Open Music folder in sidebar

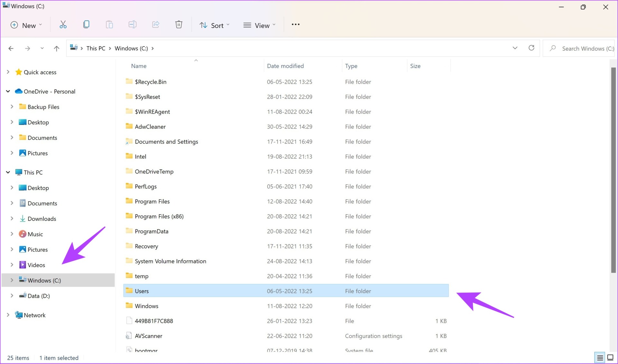pyautogui.click(x=35, y=234)
